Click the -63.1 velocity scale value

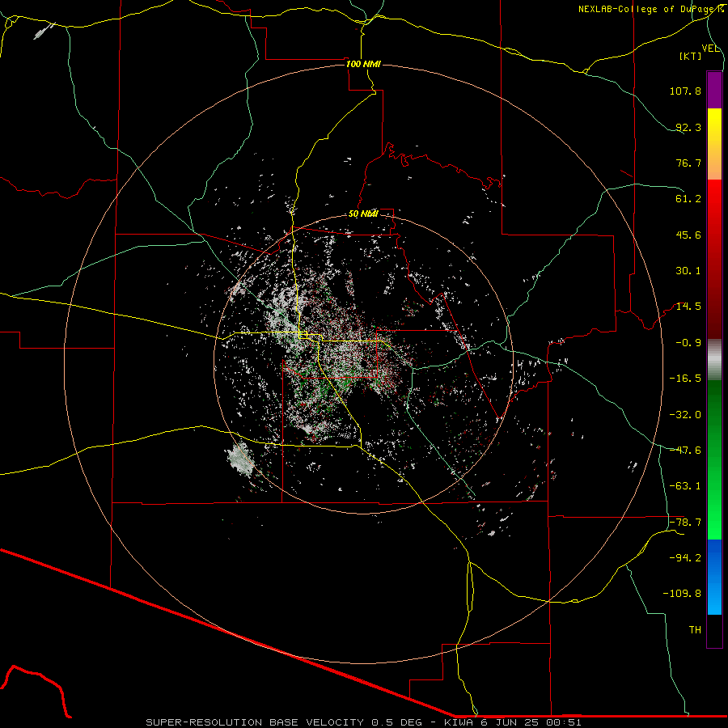pyautogui.click(x=685, y=486)
